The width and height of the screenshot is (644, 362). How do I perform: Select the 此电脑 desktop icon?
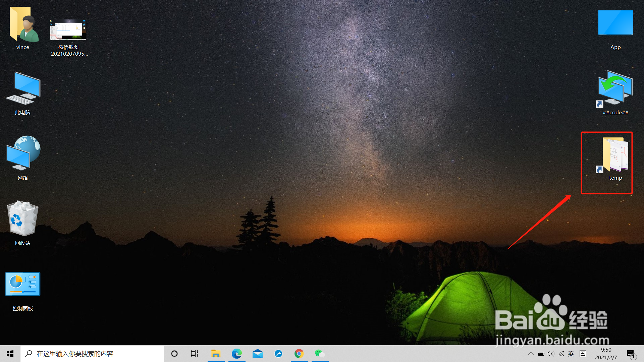click(x=23, y=89)
